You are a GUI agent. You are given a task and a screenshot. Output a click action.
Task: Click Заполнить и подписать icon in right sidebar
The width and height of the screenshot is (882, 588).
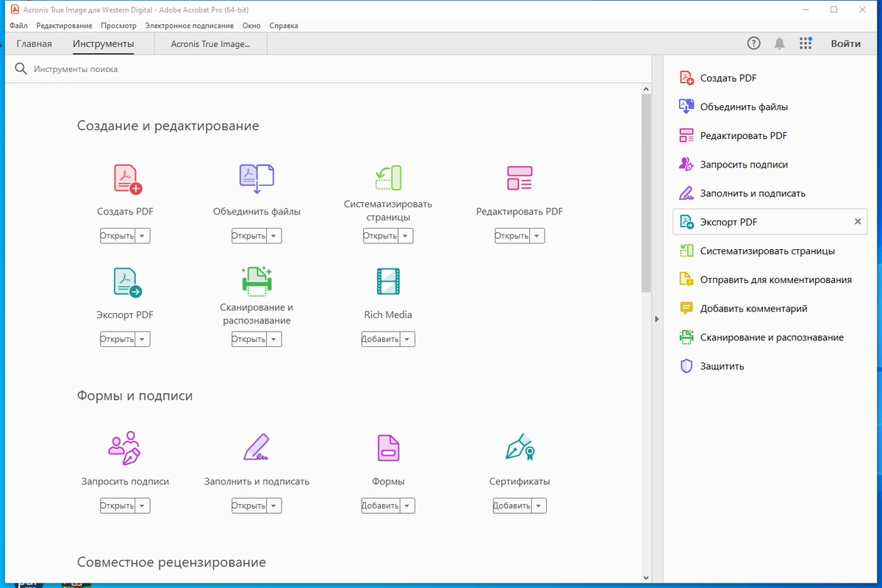686,193
